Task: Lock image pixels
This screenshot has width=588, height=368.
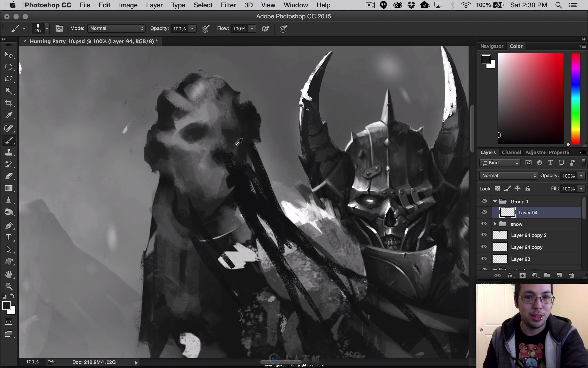Action: [507, 189]
